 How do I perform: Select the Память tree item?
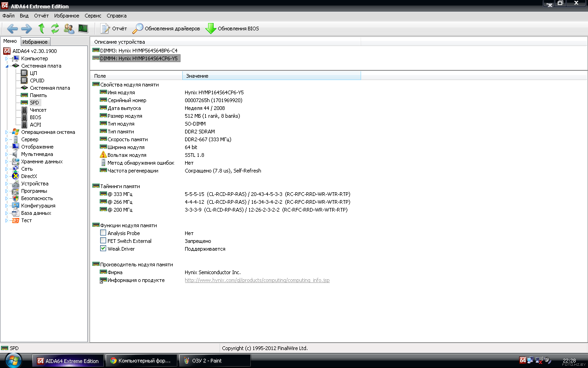(x=38, y=95)
